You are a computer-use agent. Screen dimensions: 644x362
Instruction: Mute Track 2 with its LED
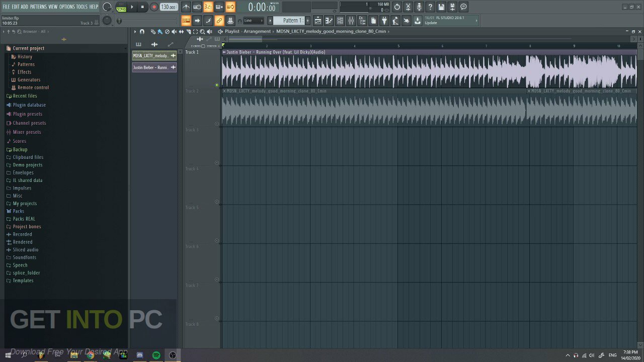tap(217, 124)
